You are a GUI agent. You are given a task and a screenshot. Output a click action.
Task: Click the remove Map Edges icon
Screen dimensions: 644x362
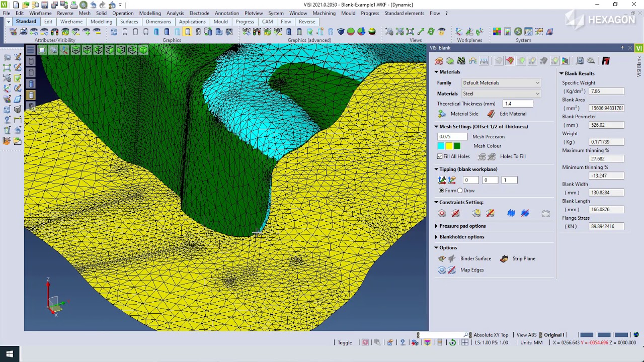pyautogui.click(x=452, y=270)
